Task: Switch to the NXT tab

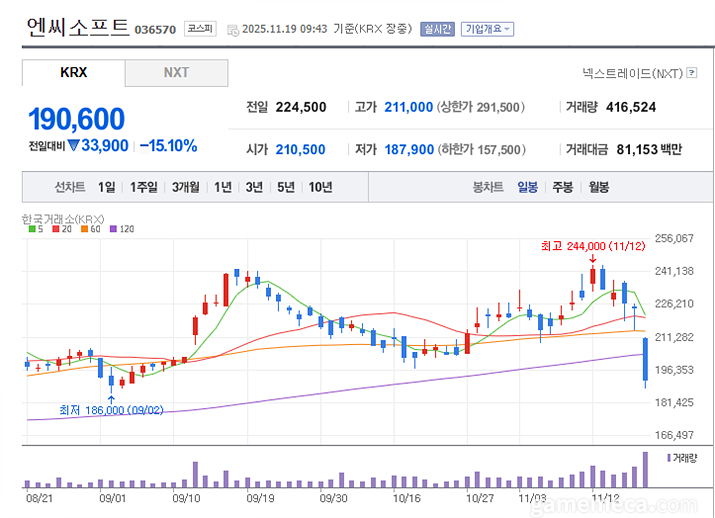Action: click(x=176, y=73)
